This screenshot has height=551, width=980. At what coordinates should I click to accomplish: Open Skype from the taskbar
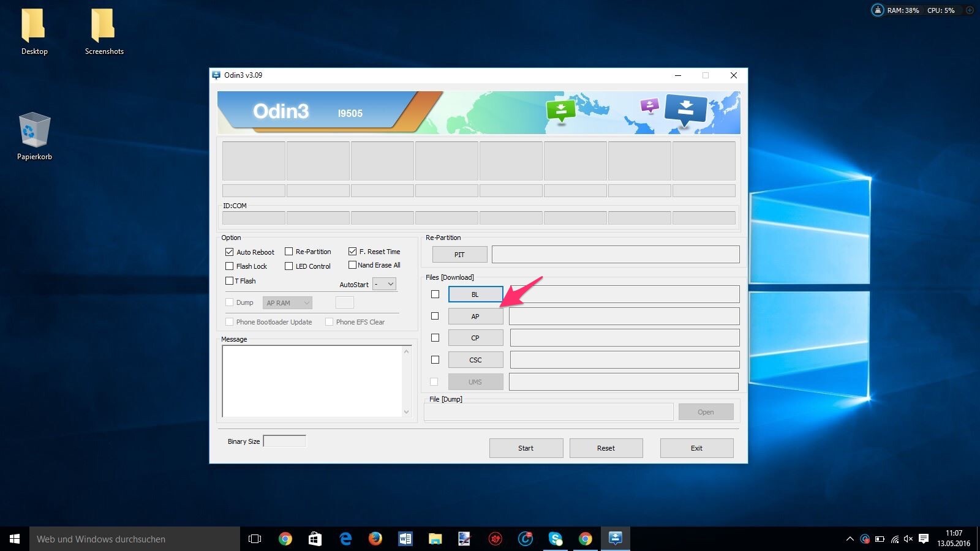[x=556, y=539]
